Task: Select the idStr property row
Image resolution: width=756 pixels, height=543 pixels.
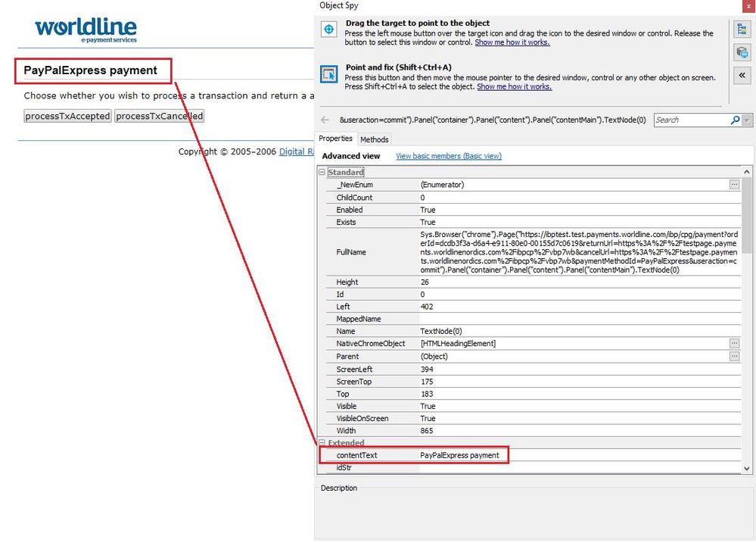Action: (x=533, y=468)
